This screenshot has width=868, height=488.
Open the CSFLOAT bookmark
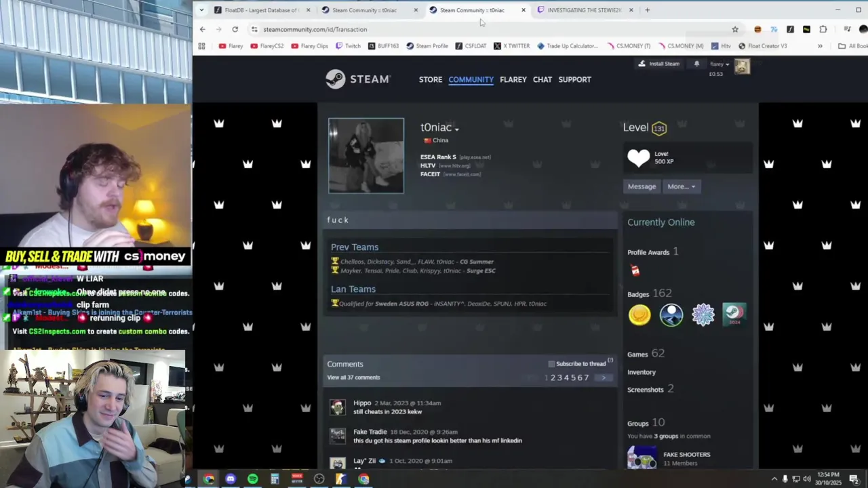471,46
